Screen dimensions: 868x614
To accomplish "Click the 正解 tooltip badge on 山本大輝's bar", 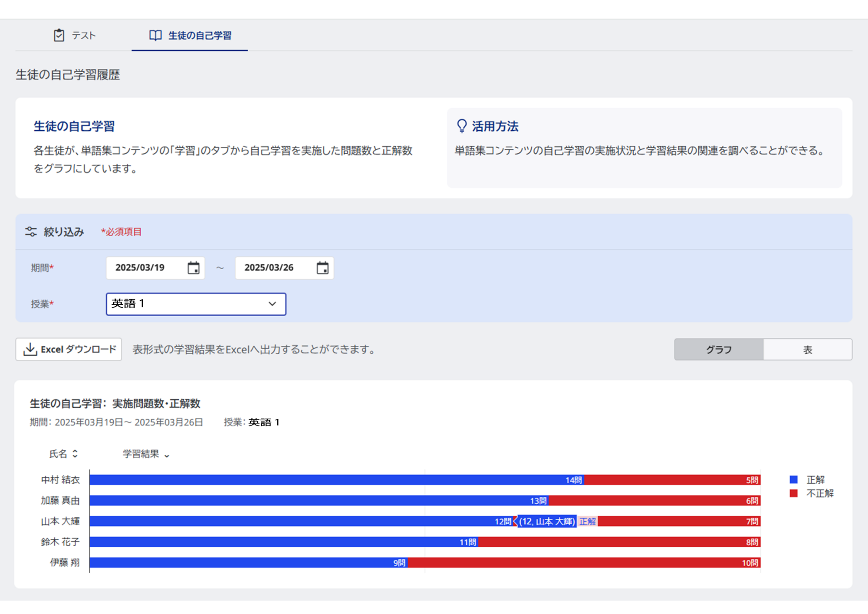I will tap(587, 522).
